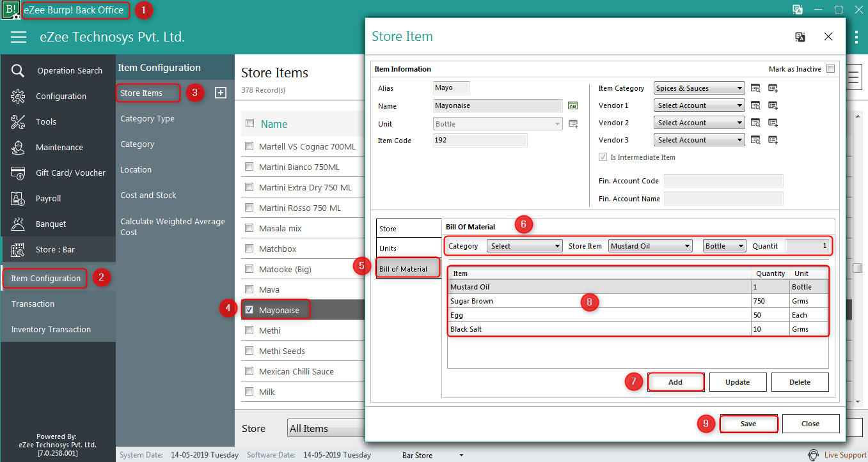Viewport: 868px width, 462px height.
Task: Check the Martell VS Cognac 700ML checkbox
Action: (x=249, y=146)
